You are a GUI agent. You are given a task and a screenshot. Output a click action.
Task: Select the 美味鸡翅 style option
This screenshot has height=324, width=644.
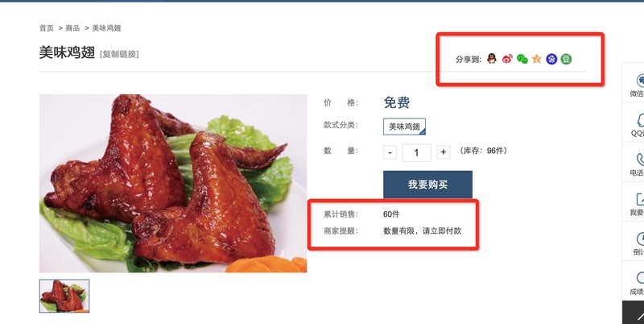point(405,127)
